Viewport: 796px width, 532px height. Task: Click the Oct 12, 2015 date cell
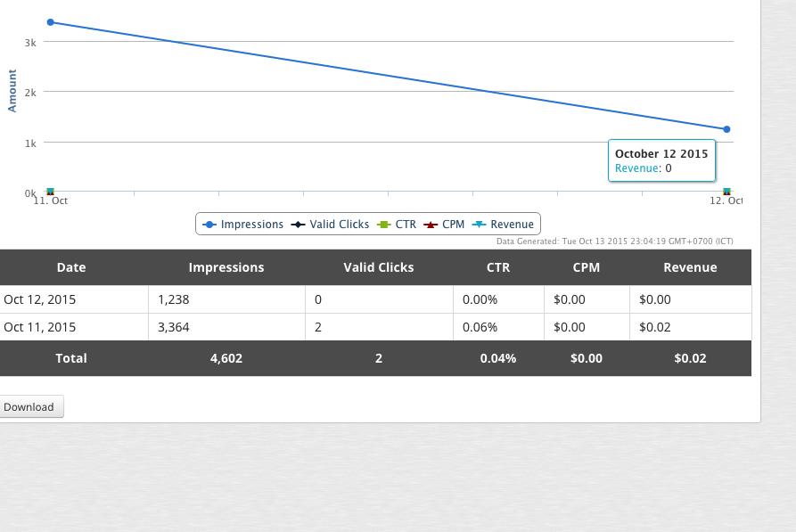[x=40, y=300]
